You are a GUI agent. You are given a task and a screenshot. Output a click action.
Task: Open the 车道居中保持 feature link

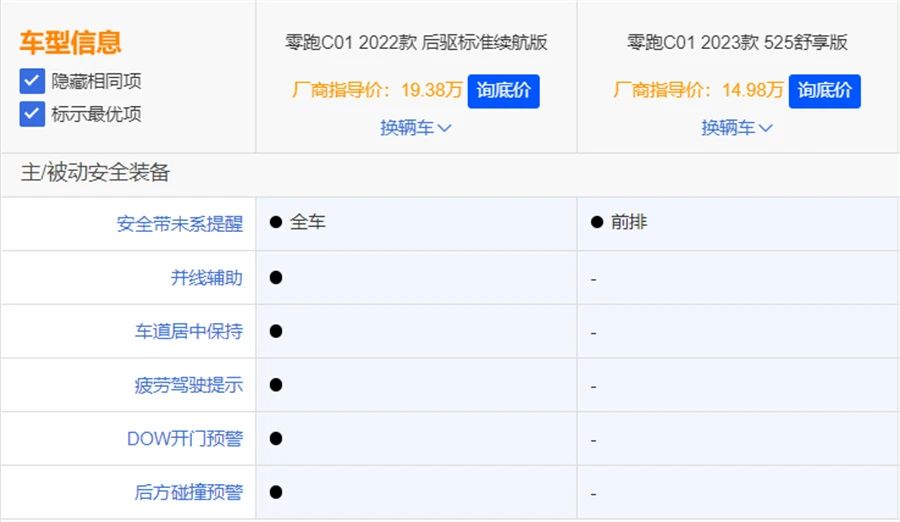(x=189, y=331)
